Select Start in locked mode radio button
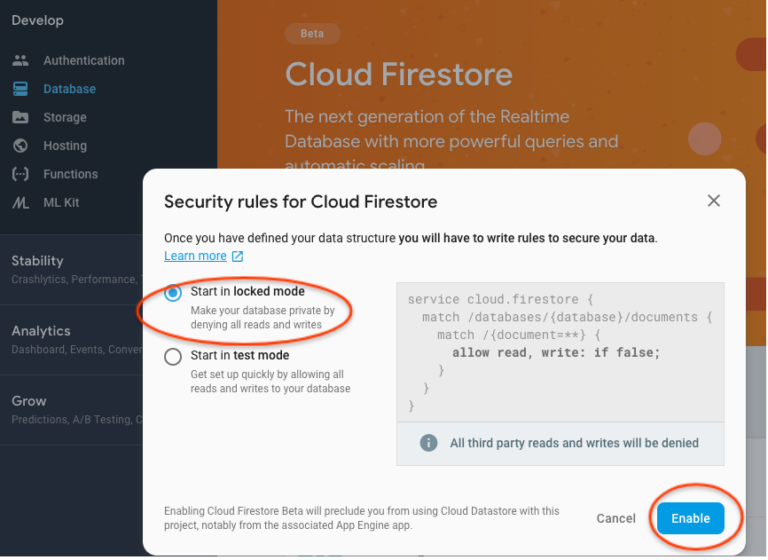768x560 pixels. click(x=173, y=293)
